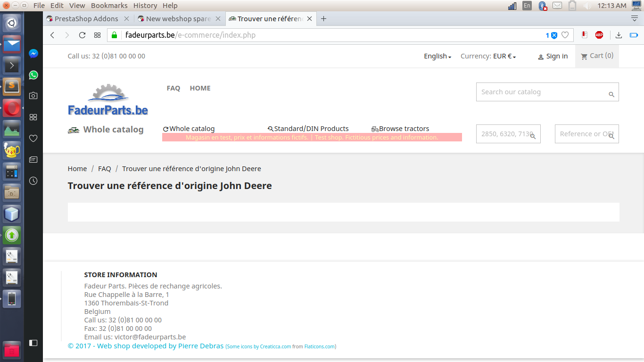The image size is (644, 362).
Task: Open the En keyboard layout indicator
Action: [527, 6]
